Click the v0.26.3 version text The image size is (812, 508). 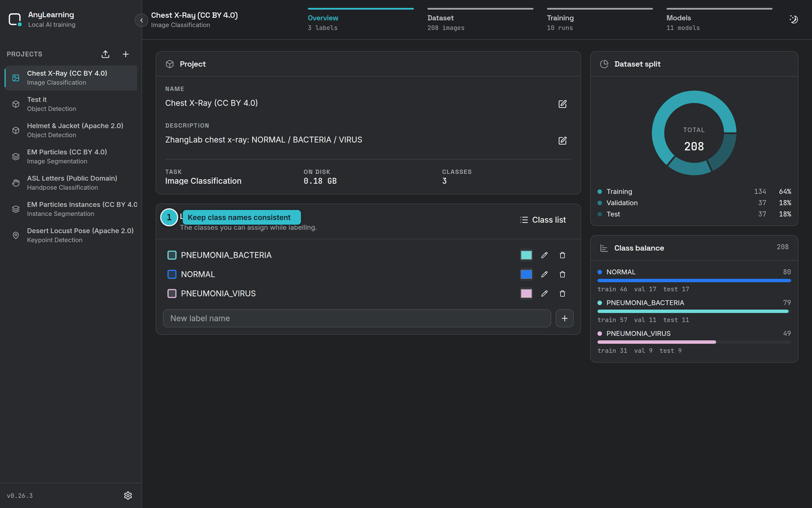(x=20, y=496)
